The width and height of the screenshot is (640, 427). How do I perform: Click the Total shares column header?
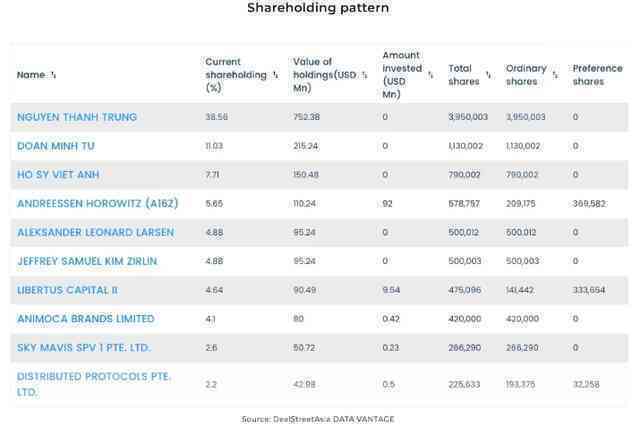(464, 75)
